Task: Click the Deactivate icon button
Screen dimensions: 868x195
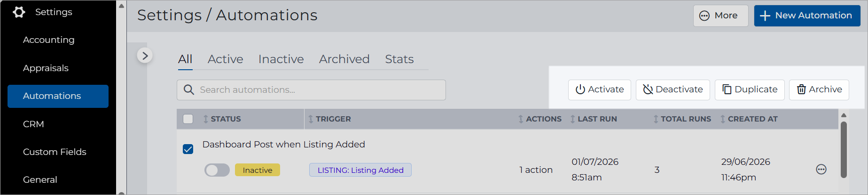Action: tap(673, 89)
